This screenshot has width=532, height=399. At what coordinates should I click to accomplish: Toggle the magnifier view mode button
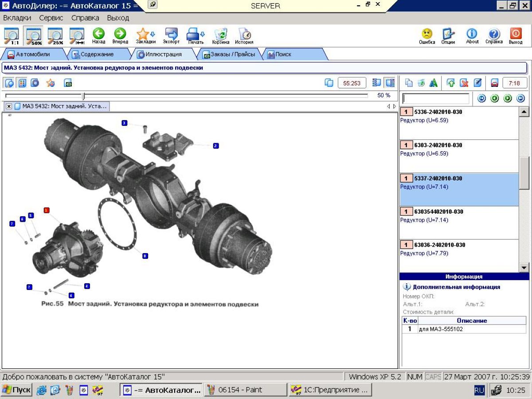[9, 83]
